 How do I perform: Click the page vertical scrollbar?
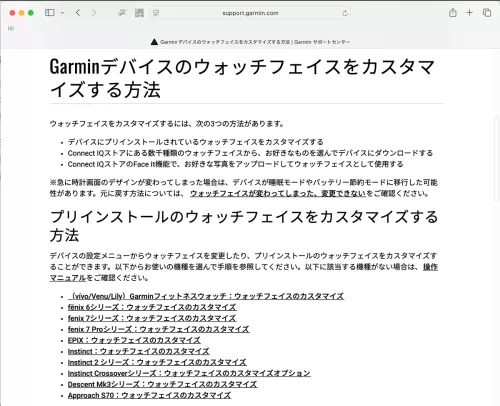(497, 159)
